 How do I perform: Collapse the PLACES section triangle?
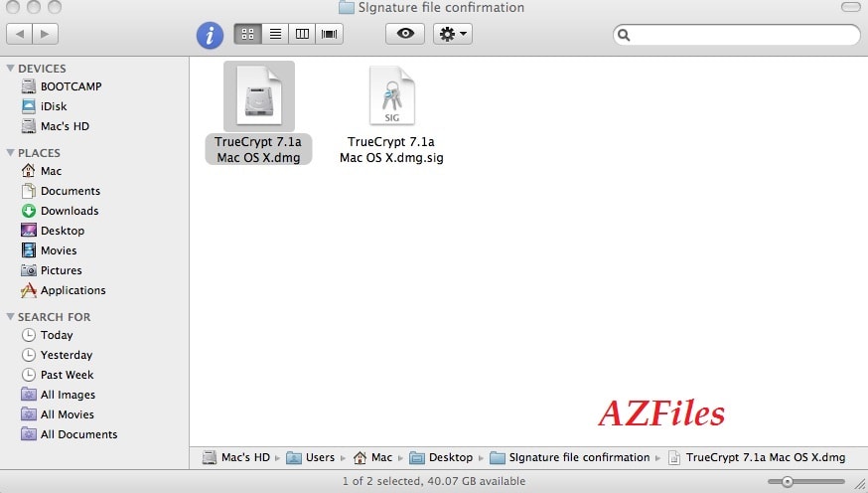[x=11, y=153]
